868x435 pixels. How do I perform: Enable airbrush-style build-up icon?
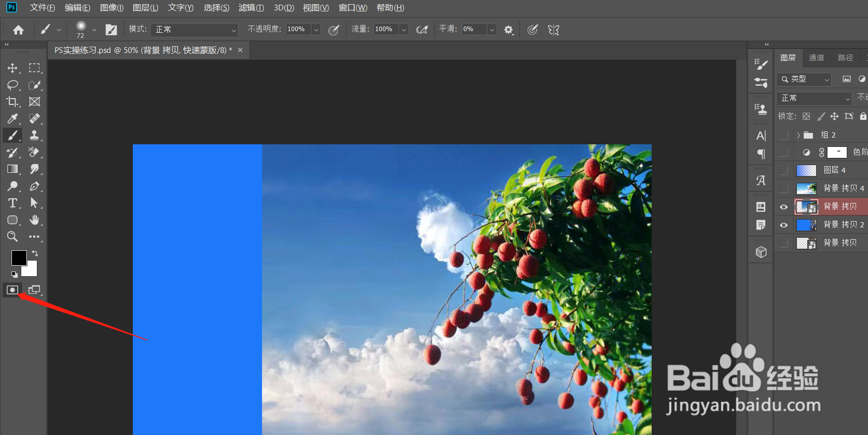[x=422, y=30]
